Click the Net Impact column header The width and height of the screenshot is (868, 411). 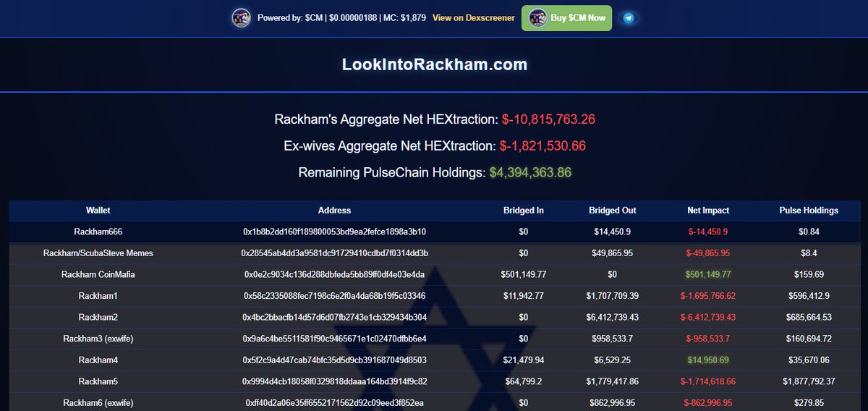(708, 211)
